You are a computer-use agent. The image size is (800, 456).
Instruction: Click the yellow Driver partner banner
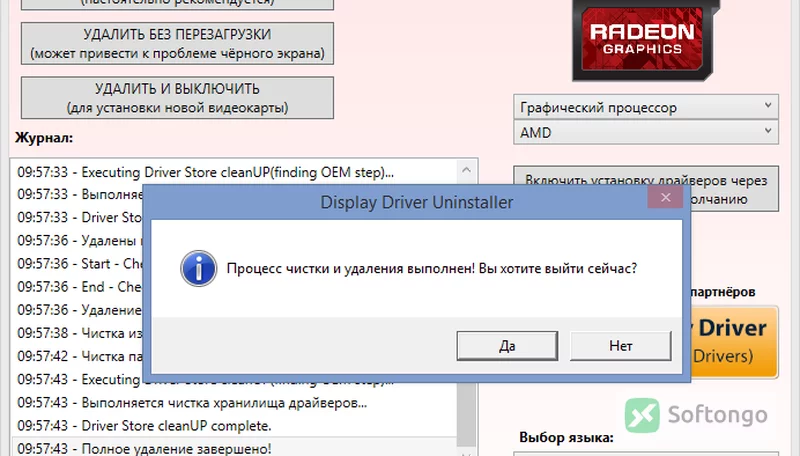(735, 342)
